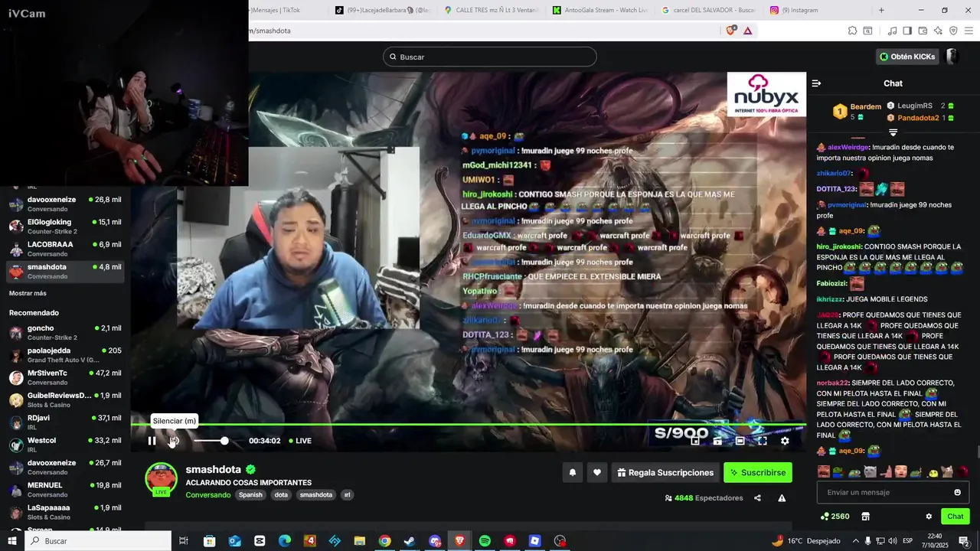Click the Spanish tag
Image resolution: width=980 pixels, height=551 pixels.
250,495
